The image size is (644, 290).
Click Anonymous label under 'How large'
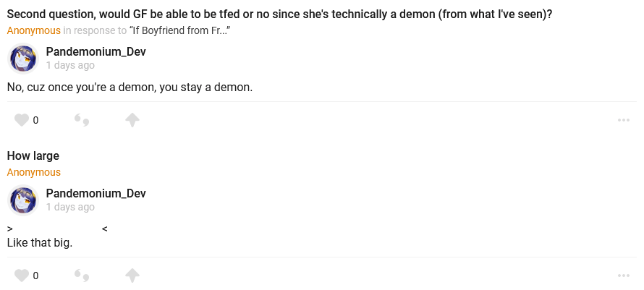tap(34, 172)
